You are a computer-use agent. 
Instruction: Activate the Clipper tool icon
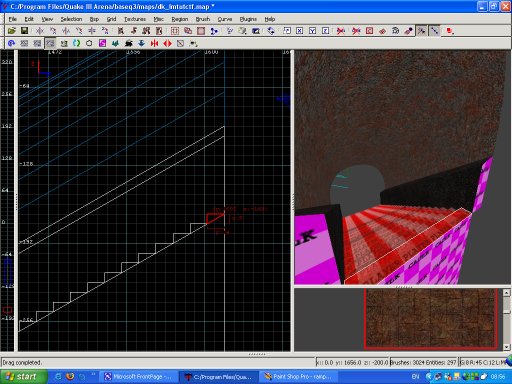tap(214, 31)
